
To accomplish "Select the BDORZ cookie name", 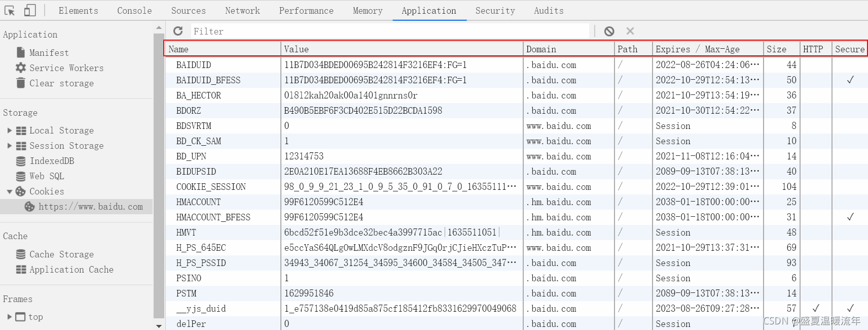I will click(188, 110).
